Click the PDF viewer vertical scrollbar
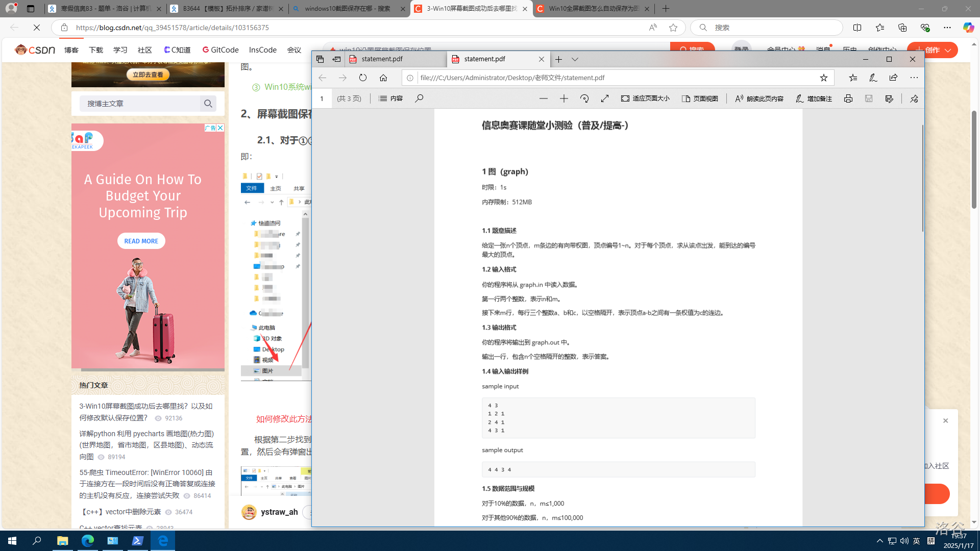 point(922,179)
